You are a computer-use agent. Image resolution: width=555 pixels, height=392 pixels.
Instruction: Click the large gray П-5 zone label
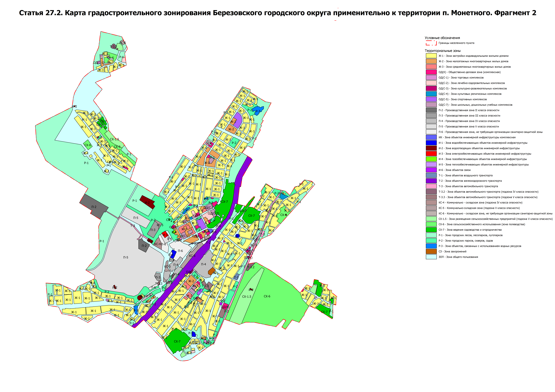click(126, 257)
